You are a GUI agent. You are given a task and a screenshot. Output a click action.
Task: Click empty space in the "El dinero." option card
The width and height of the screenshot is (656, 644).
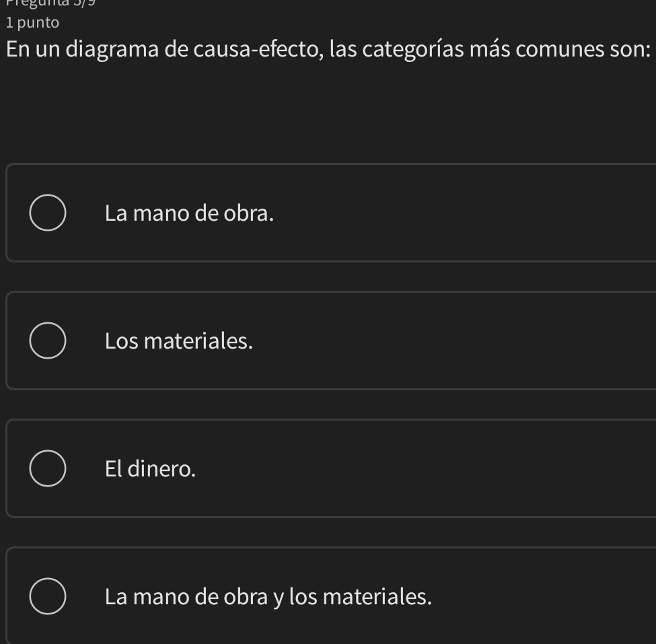[x=471, y=468]
